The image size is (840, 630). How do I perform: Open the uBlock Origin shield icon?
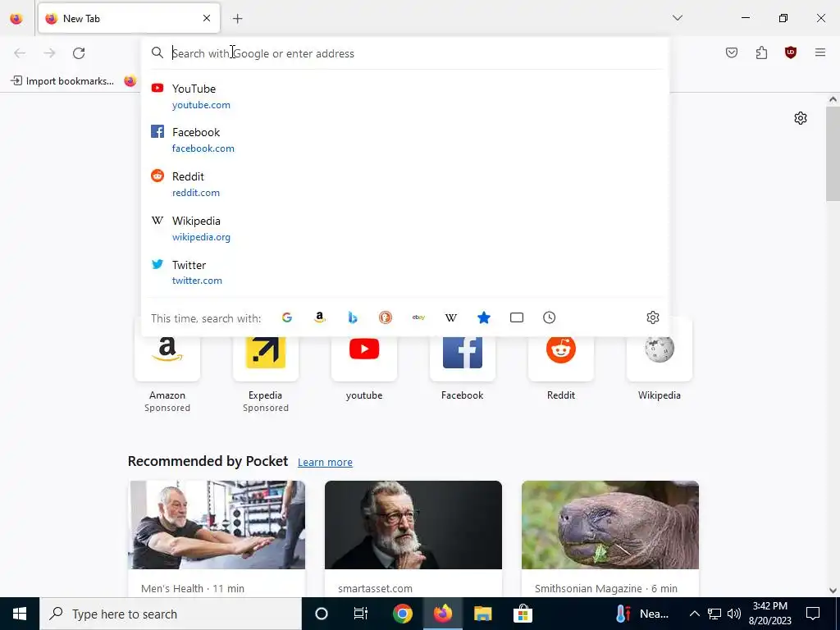click(x=791, y=52)
